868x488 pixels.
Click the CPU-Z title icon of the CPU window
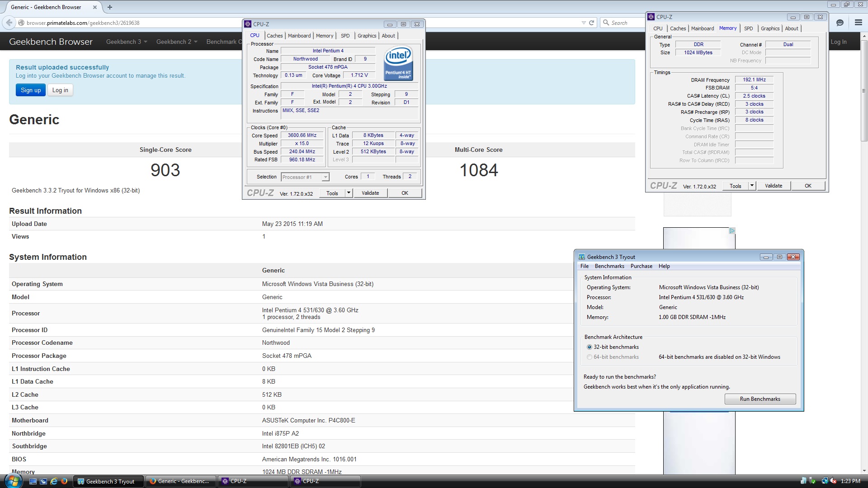click(x=248, y=24)
